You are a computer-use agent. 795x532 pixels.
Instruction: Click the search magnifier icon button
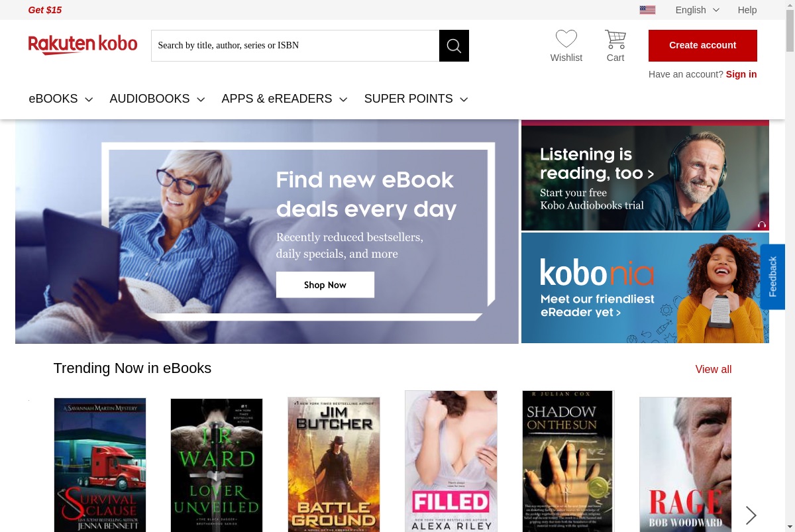(454, 46)
